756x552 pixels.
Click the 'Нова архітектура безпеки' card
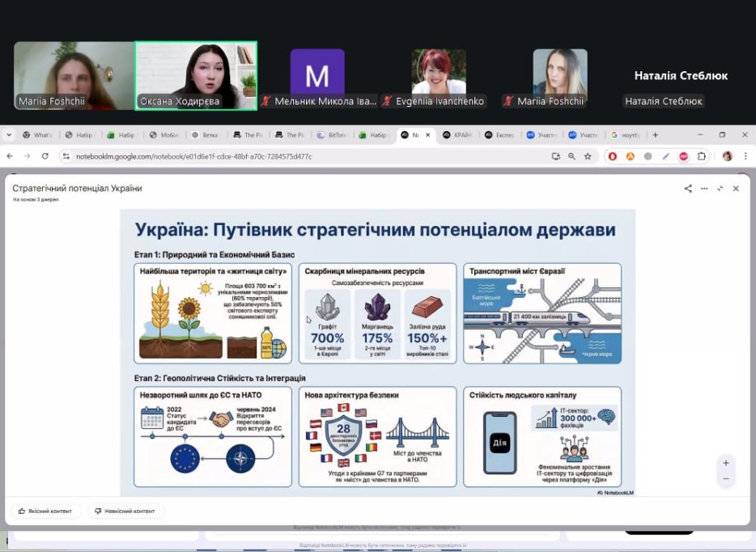377,437
